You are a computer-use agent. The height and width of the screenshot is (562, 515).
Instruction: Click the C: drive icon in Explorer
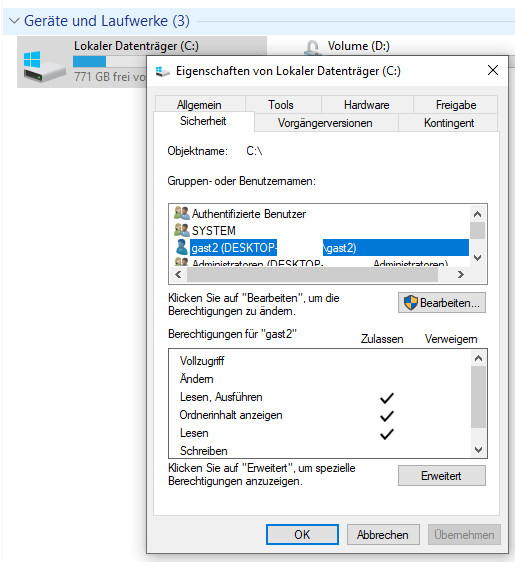[x=44, y=67]
